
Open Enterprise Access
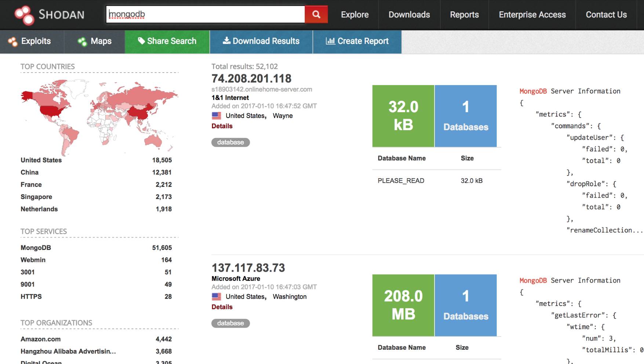532,15
